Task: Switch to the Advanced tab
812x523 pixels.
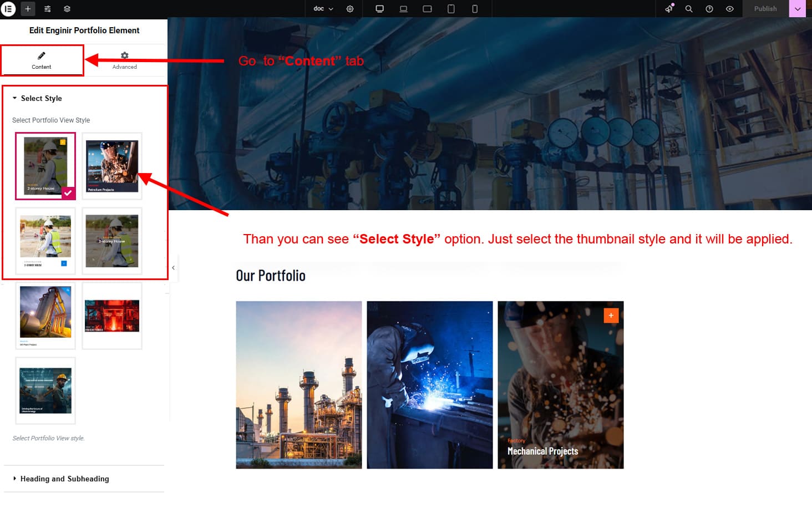Action: click(125, 60)
